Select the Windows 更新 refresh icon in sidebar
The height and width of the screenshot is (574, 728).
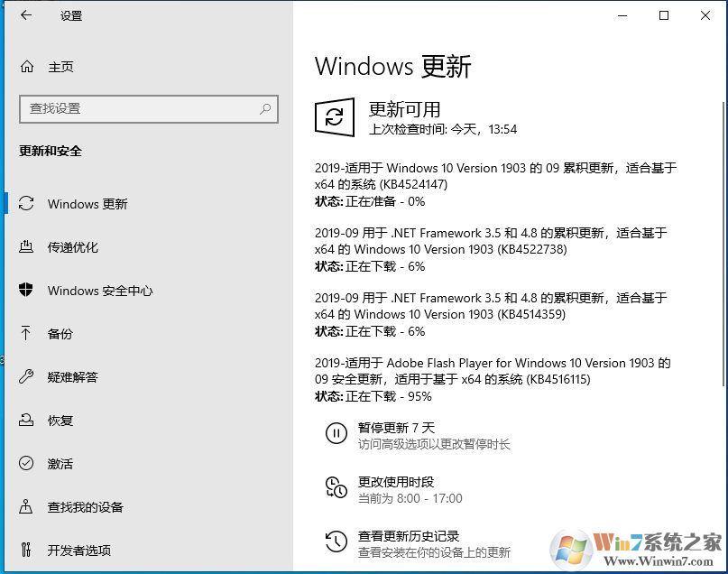[x=28, y=204]
